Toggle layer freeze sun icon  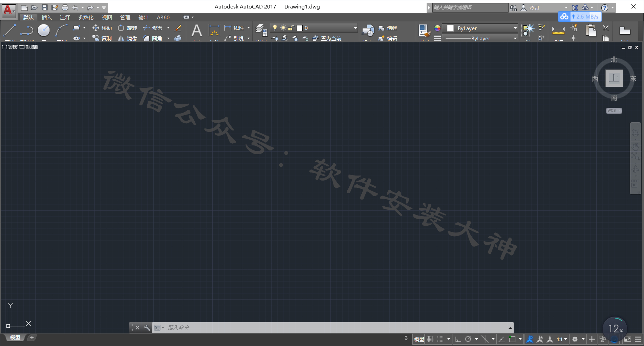(283, 28)
